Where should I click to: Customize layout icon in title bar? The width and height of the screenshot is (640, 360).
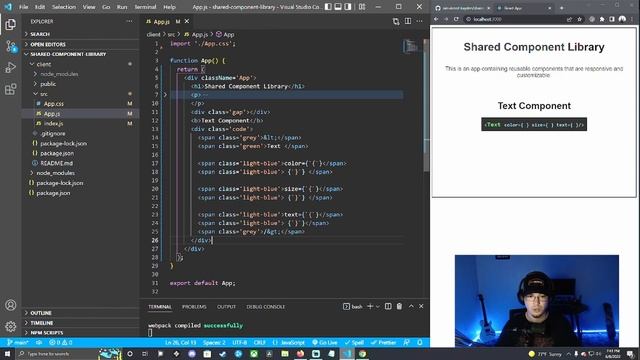[x=362, y=7]
